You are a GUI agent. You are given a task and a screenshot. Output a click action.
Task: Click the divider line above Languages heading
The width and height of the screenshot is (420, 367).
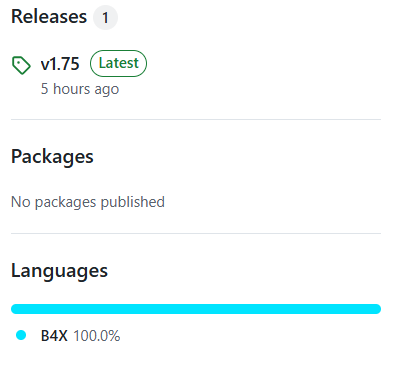click(x=196, y=233)
